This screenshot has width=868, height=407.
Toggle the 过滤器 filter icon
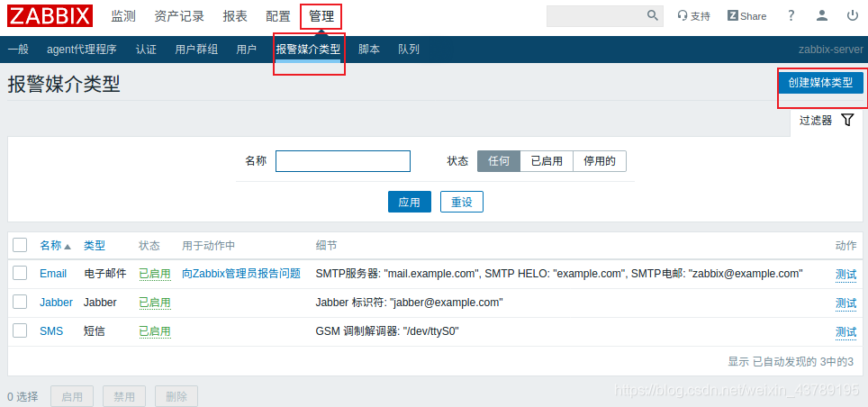point(847,120)
